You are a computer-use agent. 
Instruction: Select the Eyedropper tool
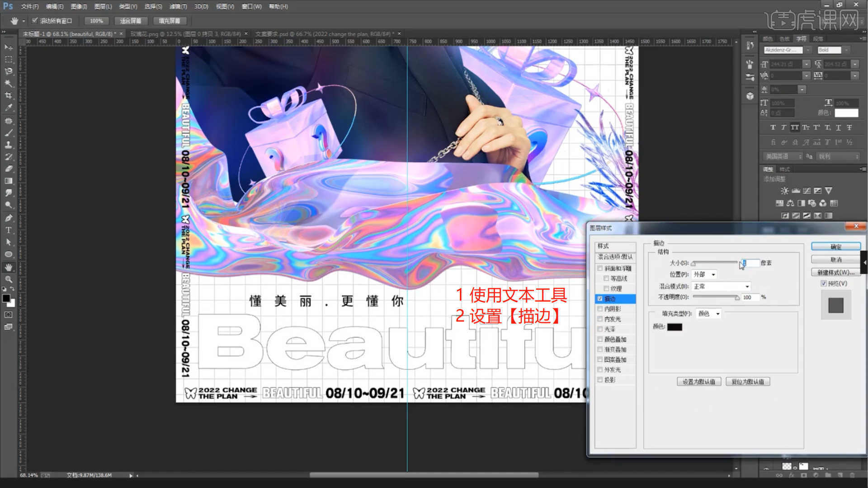(x=9, y=108)
